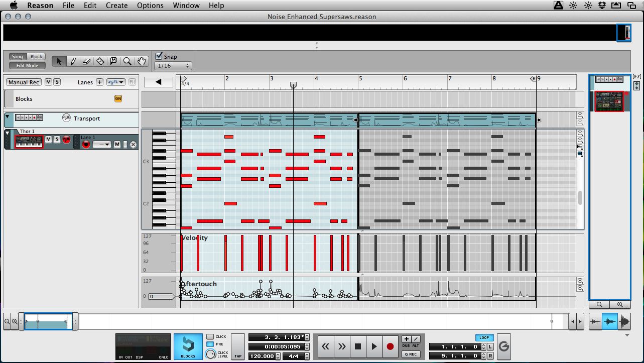
Task: Open the Create menu
Action: pos(116,6)
